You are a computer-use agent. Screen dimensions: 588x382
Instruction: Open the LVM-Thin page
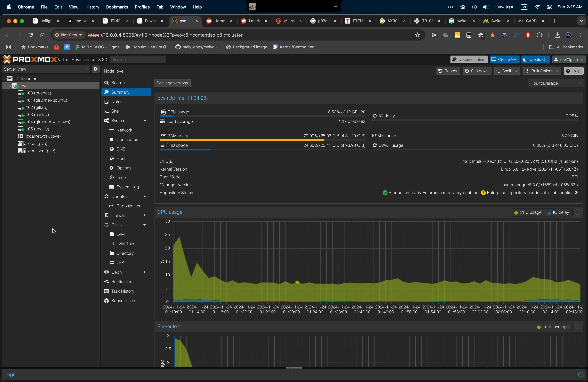(x=126, y=244)
